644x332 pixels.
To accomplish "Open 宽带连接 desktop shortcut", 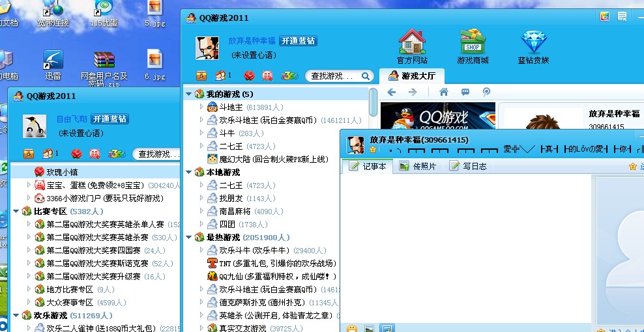I will click(x=53, y=13).
